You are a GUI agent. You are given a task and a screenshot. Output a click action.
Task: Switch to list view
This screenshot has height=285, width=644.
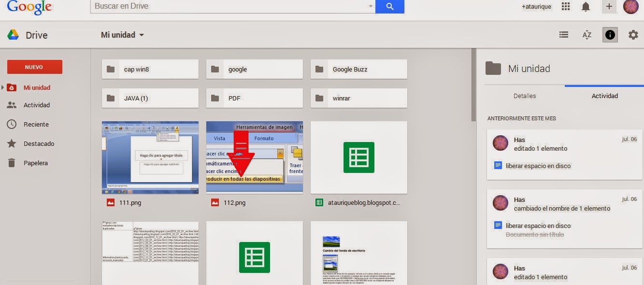pos(563,35)
